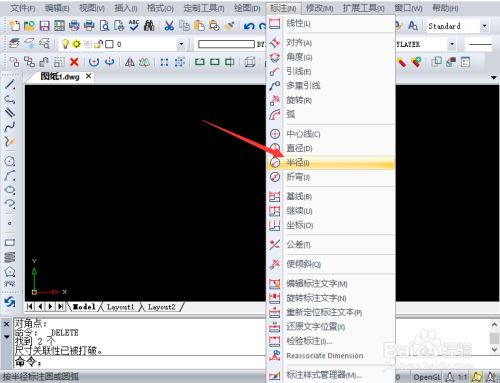Save drawing with the floppy disk icon
The image size is (500, 383).
pyautogui.click(x=44, y=26)
